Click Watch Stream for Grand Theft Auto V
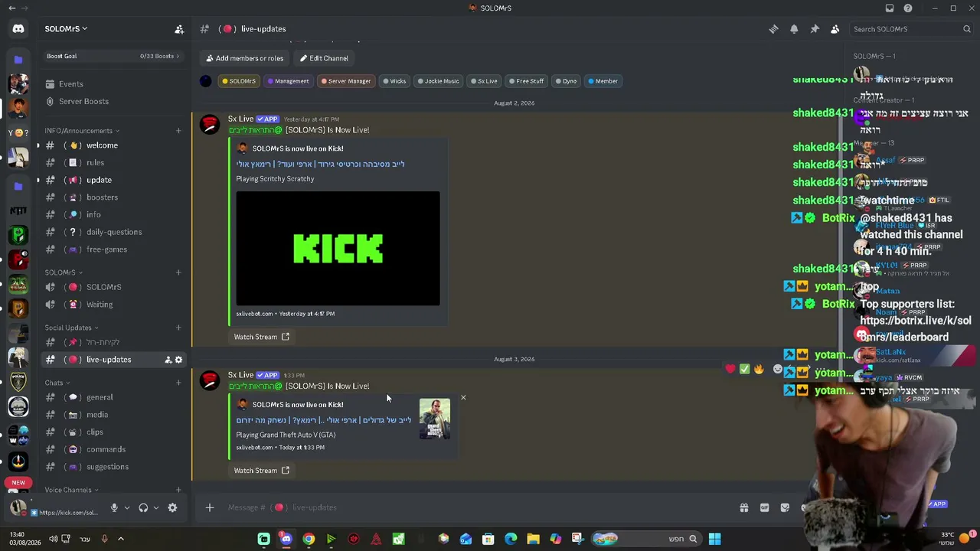This screenshot has width=980, height=551. pyautogui.click(x=262, y=471)
